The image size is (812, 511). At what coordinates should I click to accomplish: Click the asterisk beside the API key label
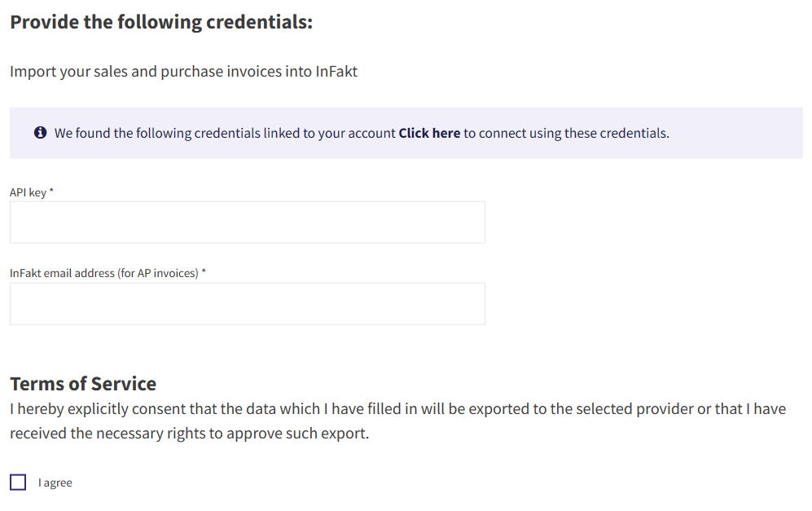tap(51, 191)
